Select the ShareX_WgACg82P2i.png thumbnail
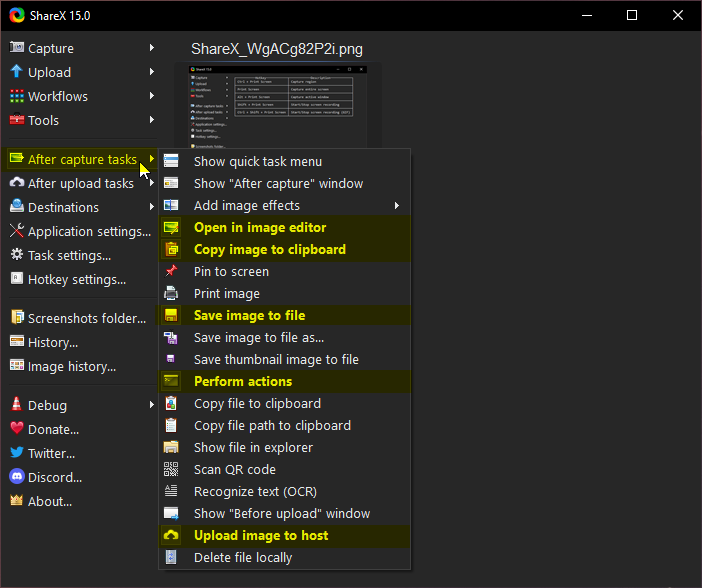The height and width of the screenshot is (588, 702). (x=277, y=105)
